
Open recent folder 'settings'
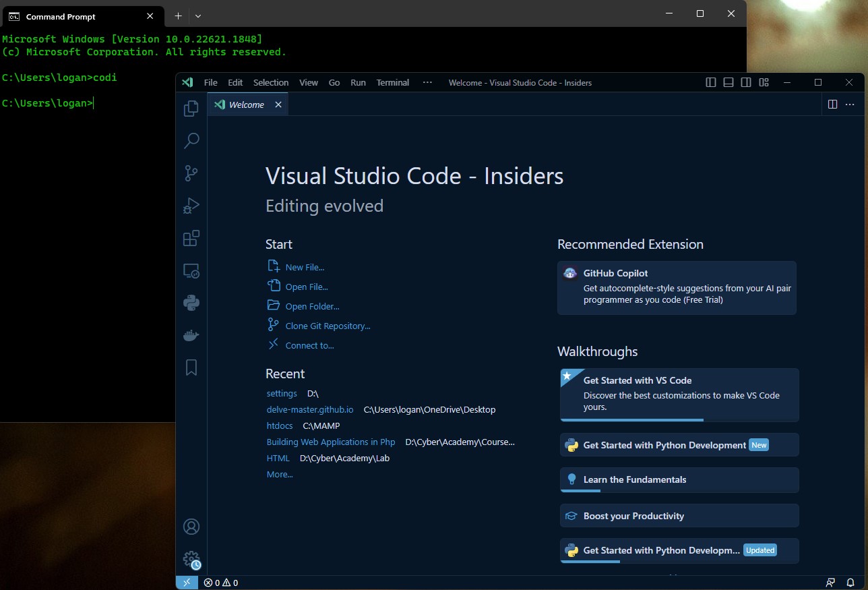point(282,393)
